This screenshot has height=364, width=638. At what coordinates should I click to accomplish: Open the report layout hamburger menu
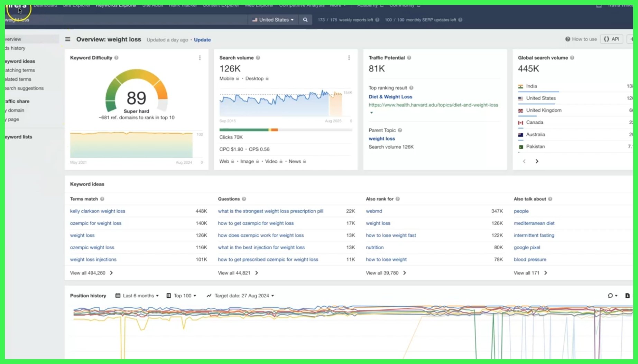point(68,39)
